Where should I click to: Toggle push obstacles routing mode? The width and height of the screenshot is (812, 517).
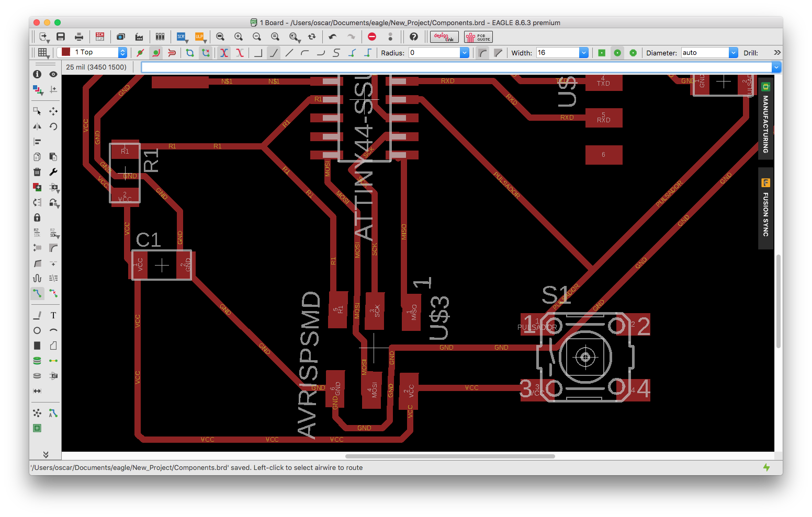[x=172, y=53]
